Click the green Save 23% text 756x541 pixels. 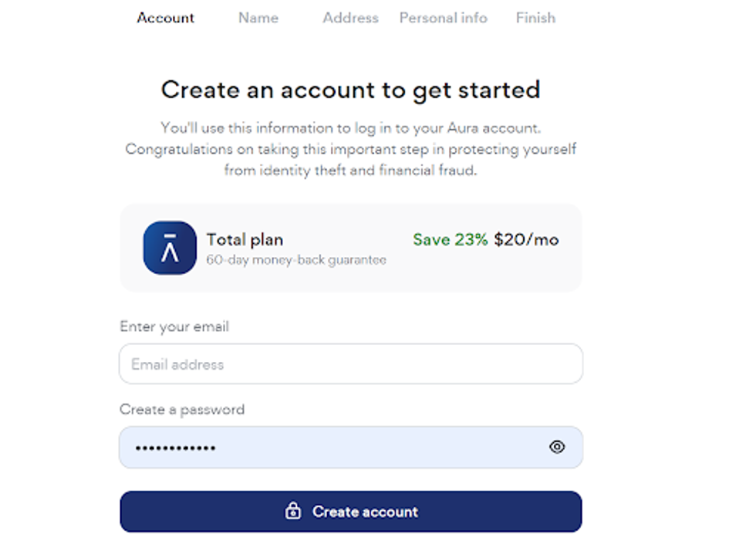(x=451, y=240)
